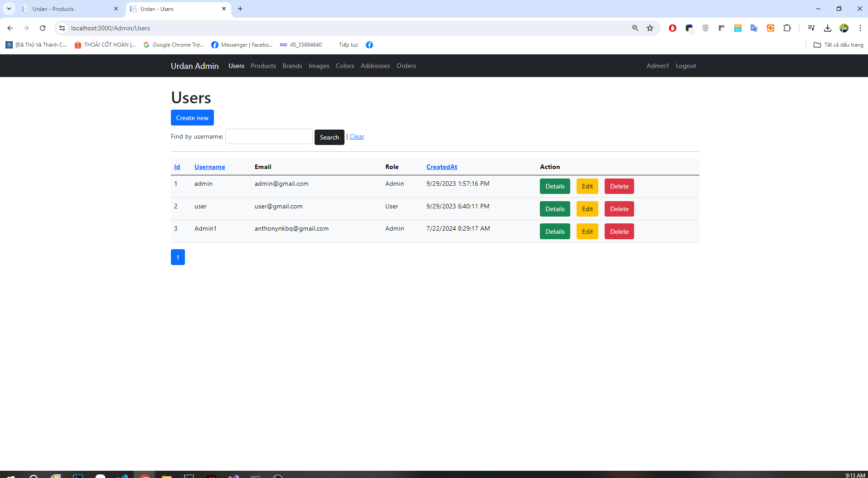The image size is (868, 478).
Task: Click the browser forward arrow
Action: coord(26,28)
